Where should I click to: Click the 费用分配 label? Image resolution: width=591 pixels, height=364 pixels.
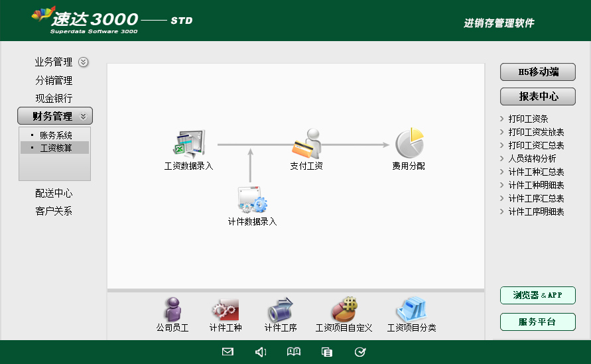point(409,166)
